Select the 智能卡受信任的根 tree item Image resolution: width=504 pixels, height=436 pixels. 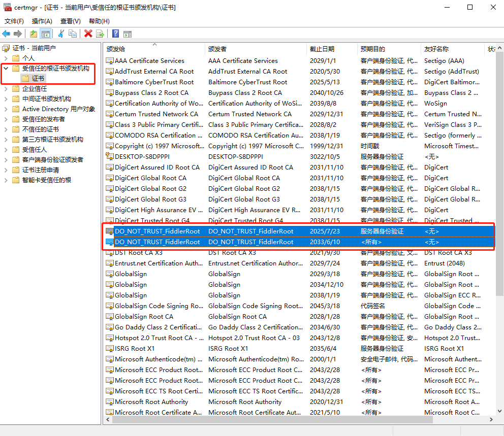tap(47, 180)
